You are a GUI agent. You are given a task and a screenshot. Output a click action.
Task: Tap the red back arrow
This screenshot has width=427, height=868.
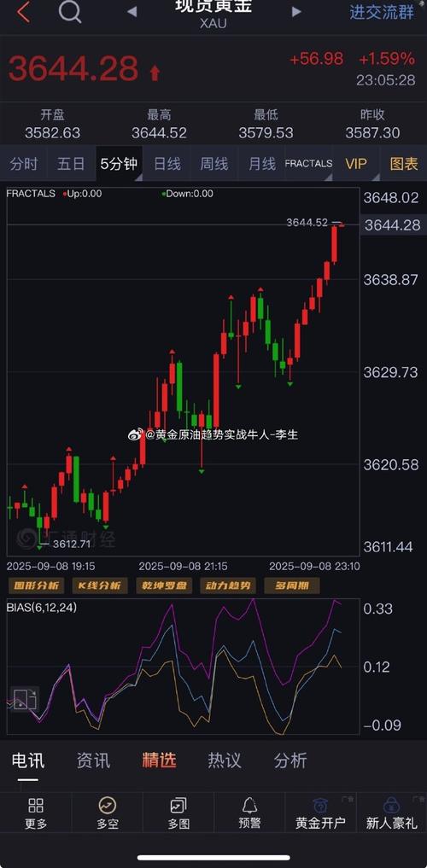[x=23, y=12]
